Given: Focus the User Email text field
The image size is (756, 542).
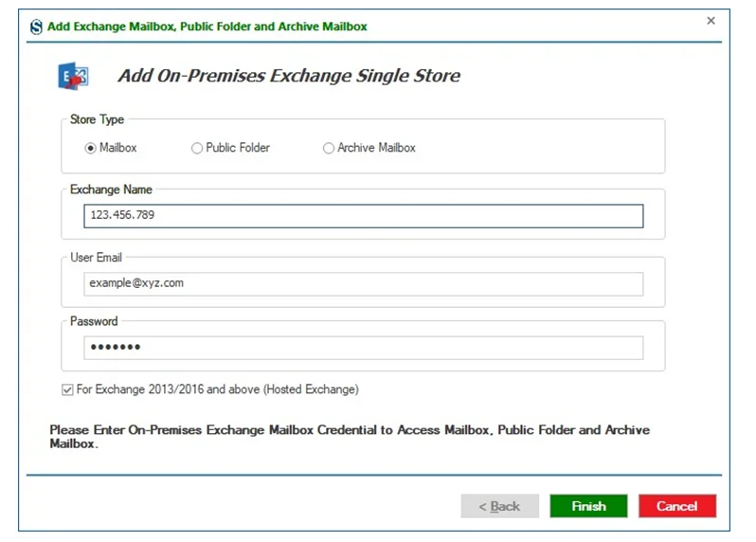Looking at the screenshot, I should [x=364, y=284].
